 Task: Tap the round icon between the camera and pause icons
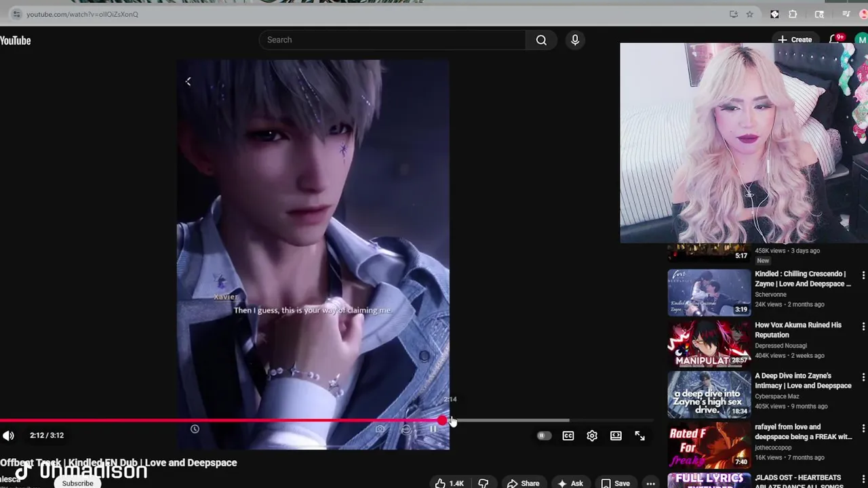coord(406,429)
